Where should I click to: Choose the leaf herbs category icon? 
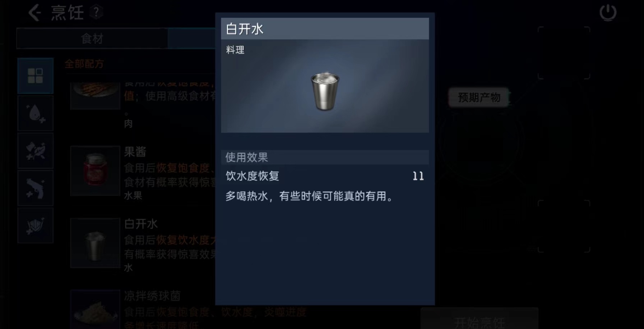(x=36, y=151)
